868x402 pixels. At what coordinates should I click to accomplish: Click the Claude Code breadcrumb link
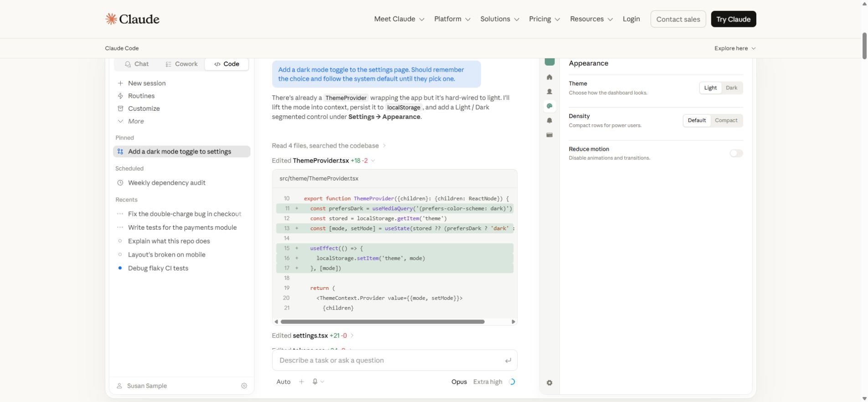pos(122,48)
